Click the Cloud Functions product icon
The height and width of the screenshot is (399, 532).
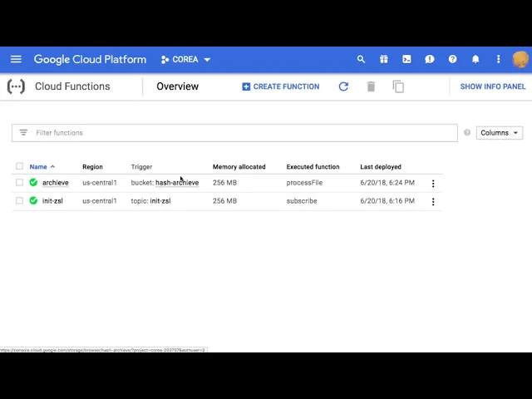click(16, 86)
